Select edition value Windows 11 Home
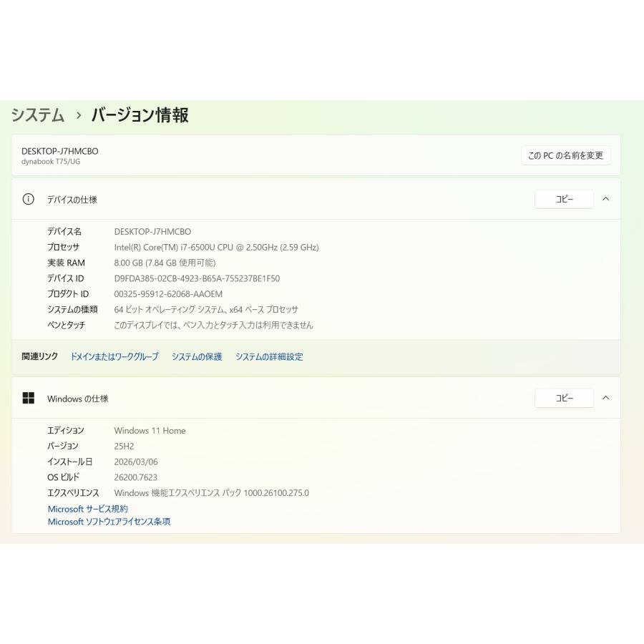The width and height of the screenshot is (644, 644). (x=150, y=431)
